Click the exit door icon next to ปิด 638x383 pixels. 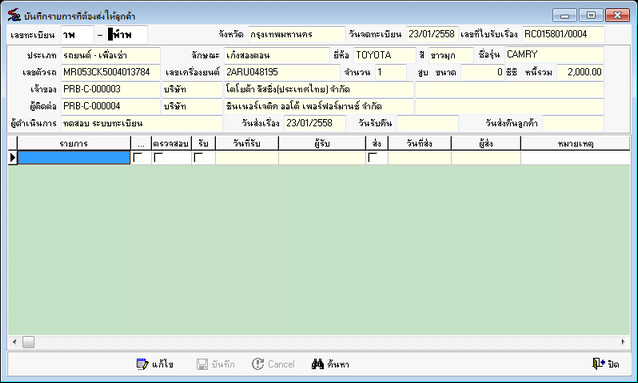point(598,363)
